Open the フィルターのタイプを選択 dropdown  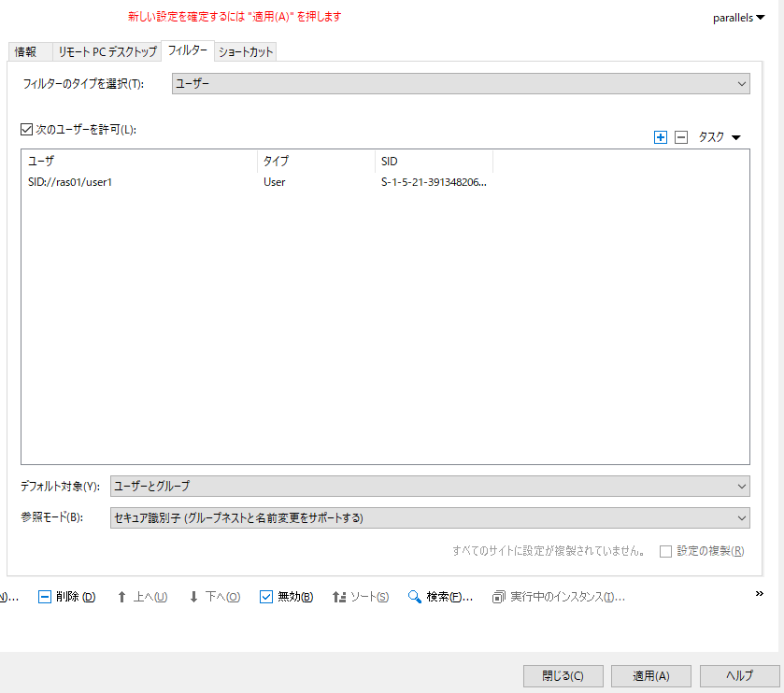click(461, 84)
